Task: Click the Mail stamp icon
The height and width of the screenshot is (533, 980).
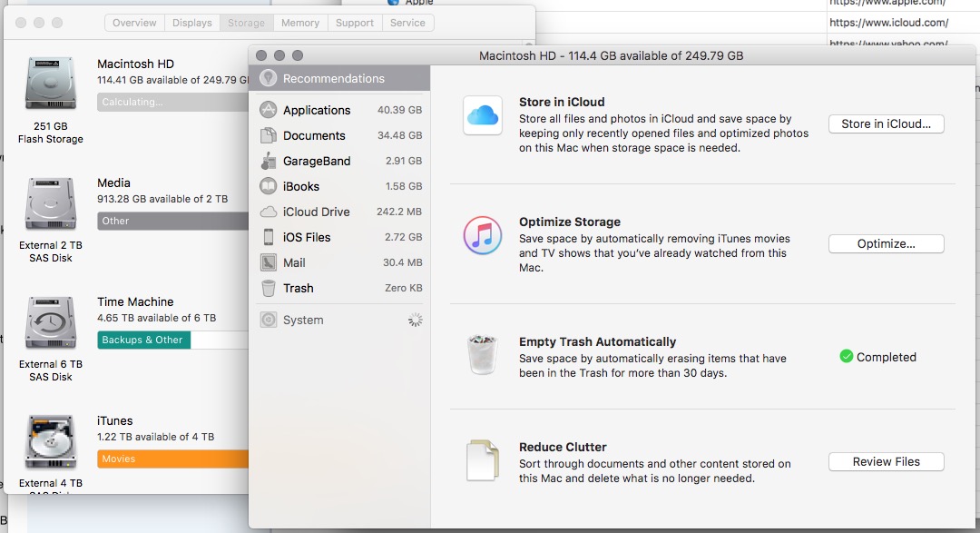Action: pos(268,262)
